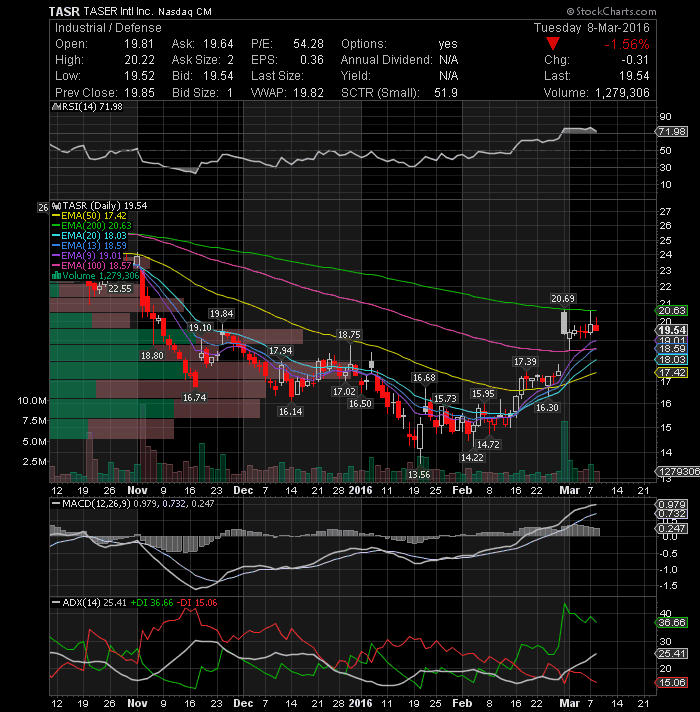Screen dimensions: 700x712
Task: Click the 'Nasdaq CM' exchange label
Action: (x=185, y=12)
